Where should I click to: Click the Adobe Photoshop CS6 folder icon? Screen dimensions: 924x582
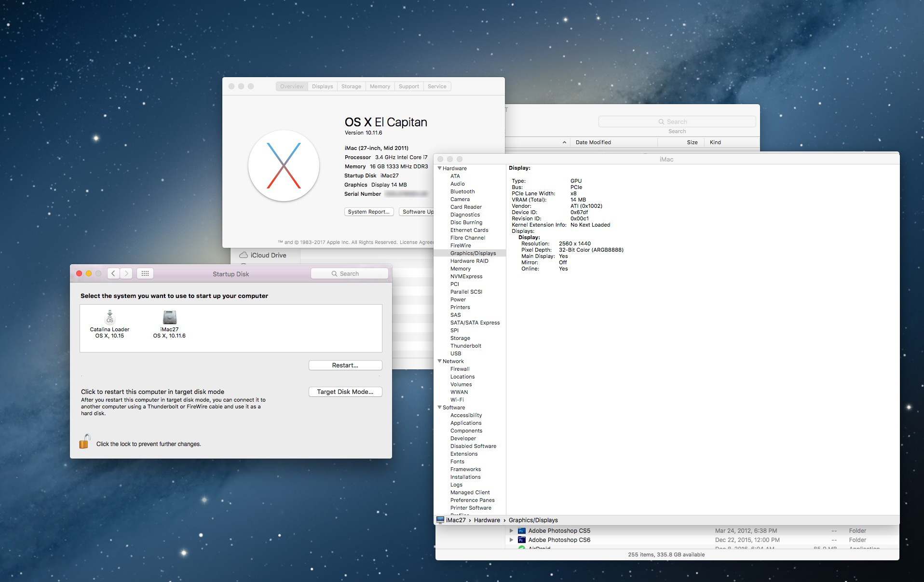(x=521, y=540)
